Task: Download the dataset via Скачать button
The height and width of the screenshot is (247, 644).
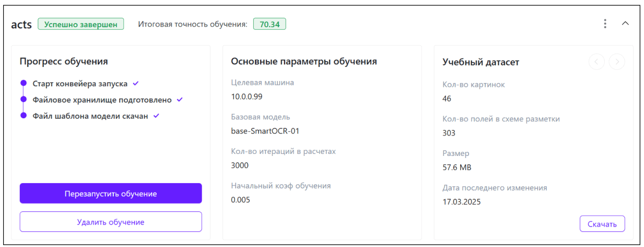Action: pyautogui.click(x=602, y=224)
